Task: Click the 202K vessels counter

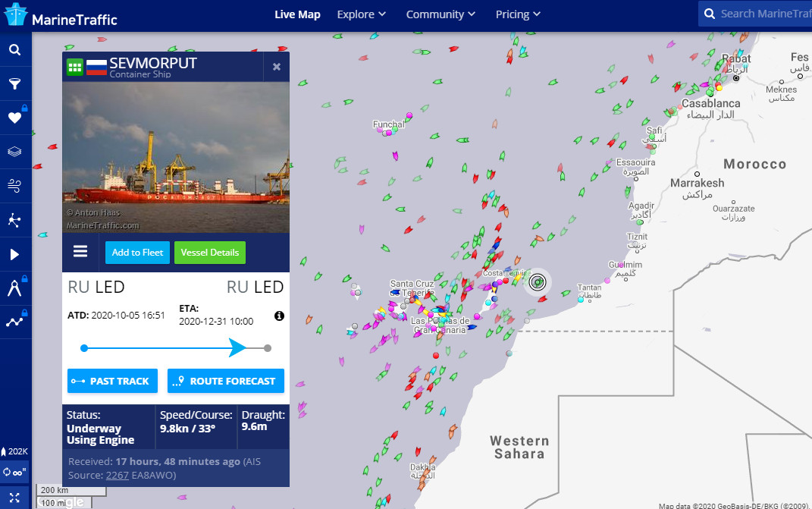Action: (14, 451)
